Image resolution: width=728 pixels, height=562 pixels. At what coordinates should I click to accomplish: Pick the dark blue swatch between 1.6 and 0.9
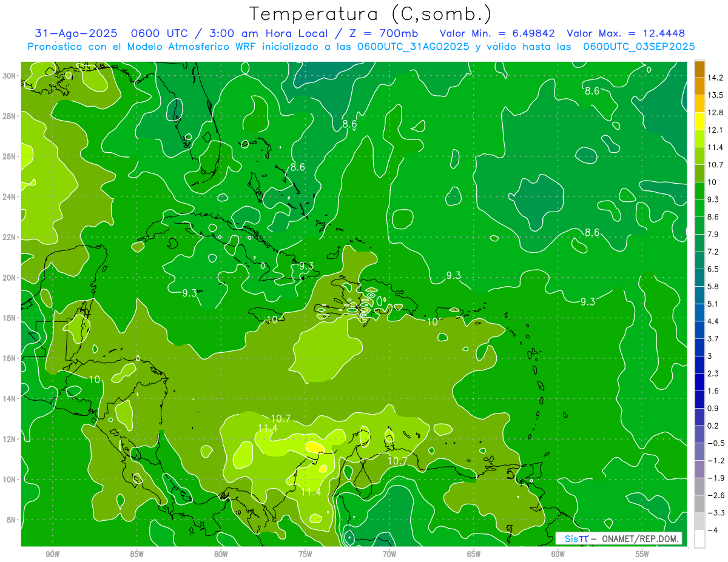pos(699,400)
